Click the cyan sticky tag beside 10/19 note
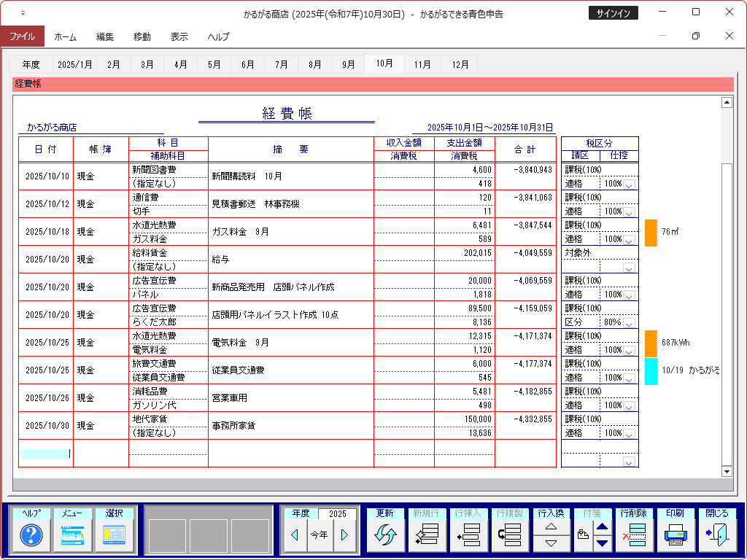The image size is (747, 560). point(651,371)
